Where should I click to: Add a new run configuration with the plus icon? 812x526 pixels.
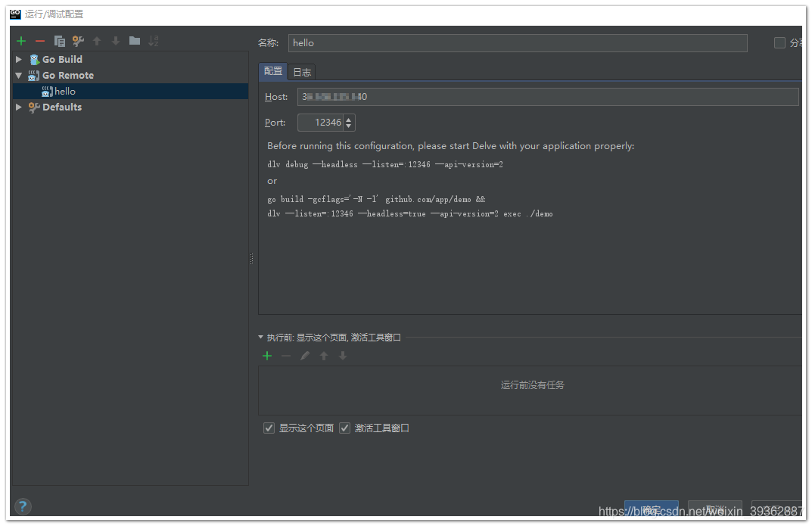[x=20, y=40]
